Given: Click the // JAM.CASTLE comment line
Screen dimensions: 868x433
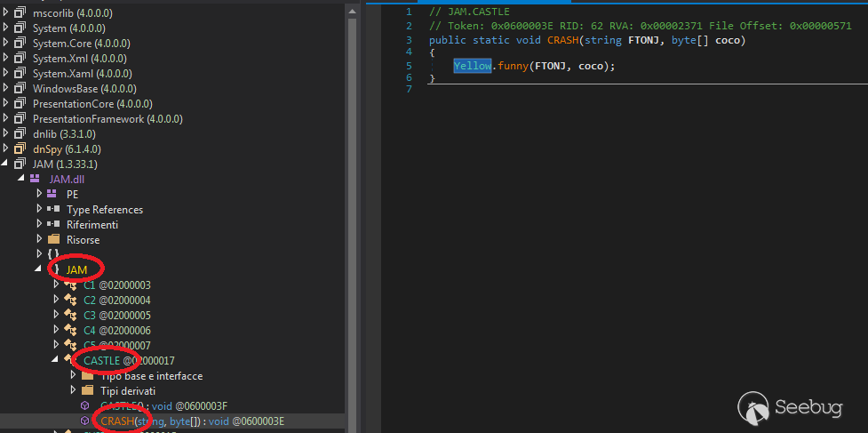Looking at the screenshot, I should pos(469,12).
